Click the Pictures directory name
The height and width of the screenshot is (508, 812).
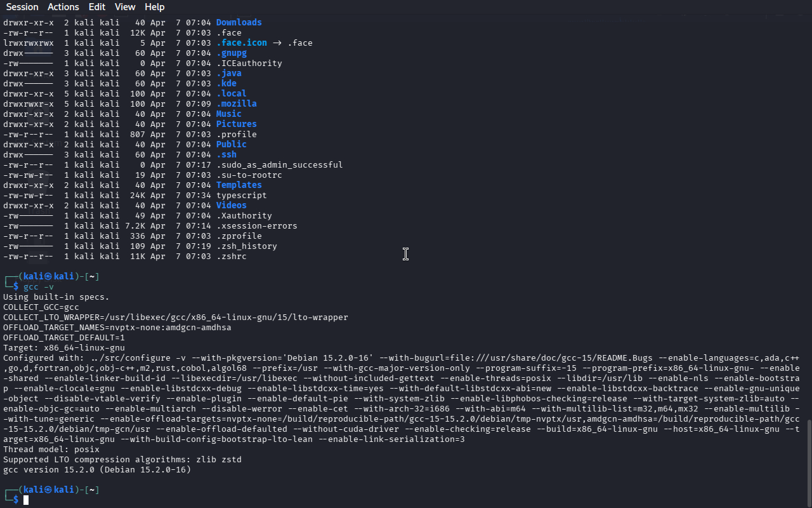click(236, 124)
